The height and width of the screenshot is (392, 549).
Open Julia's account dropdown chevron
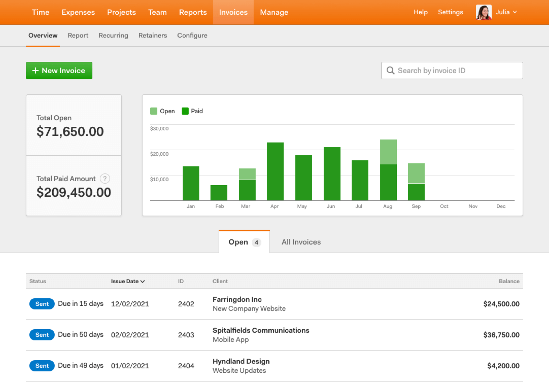tap(516, 12)
